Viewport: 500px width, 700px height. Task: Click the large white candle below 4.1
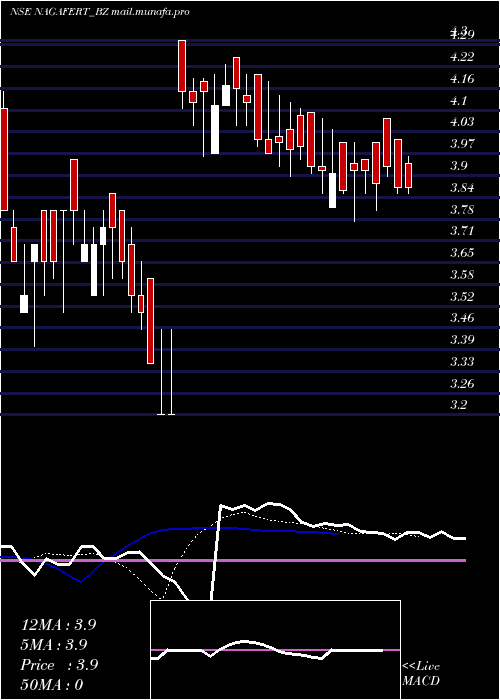(x=215, y=129)
